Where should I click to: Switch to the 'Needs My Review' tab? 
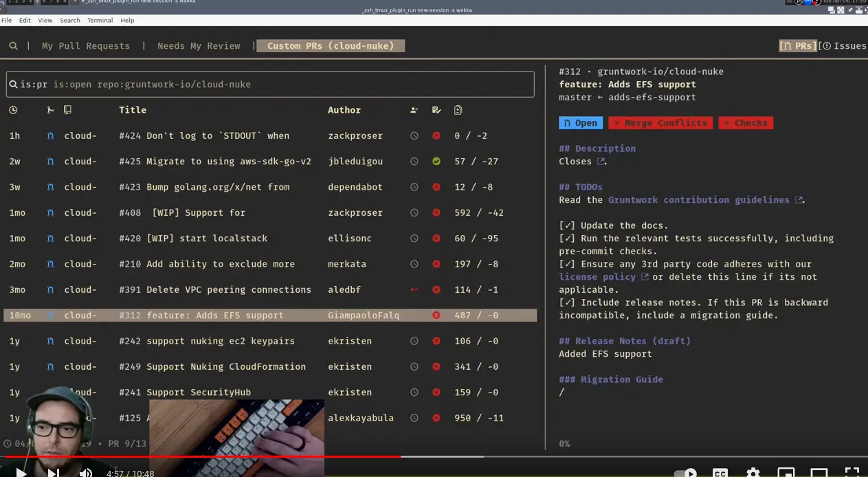tap(199, 45)
